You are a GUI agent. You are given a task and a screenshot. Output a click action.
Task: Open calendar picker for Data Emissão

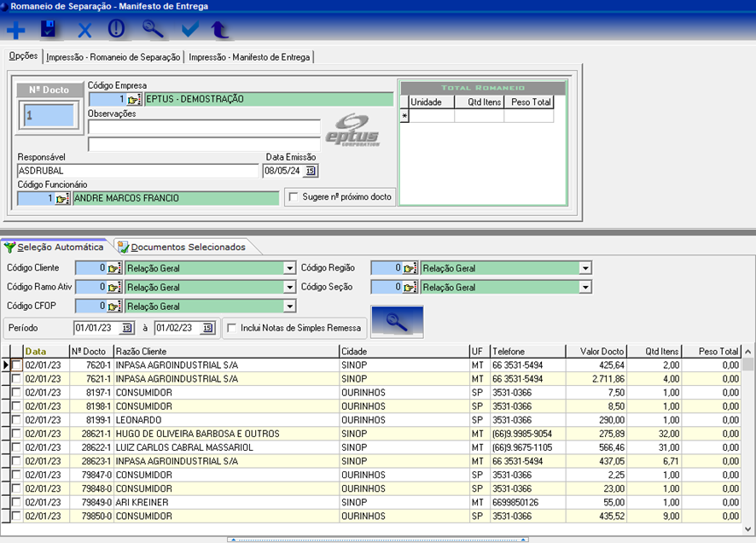pos(311,171)
